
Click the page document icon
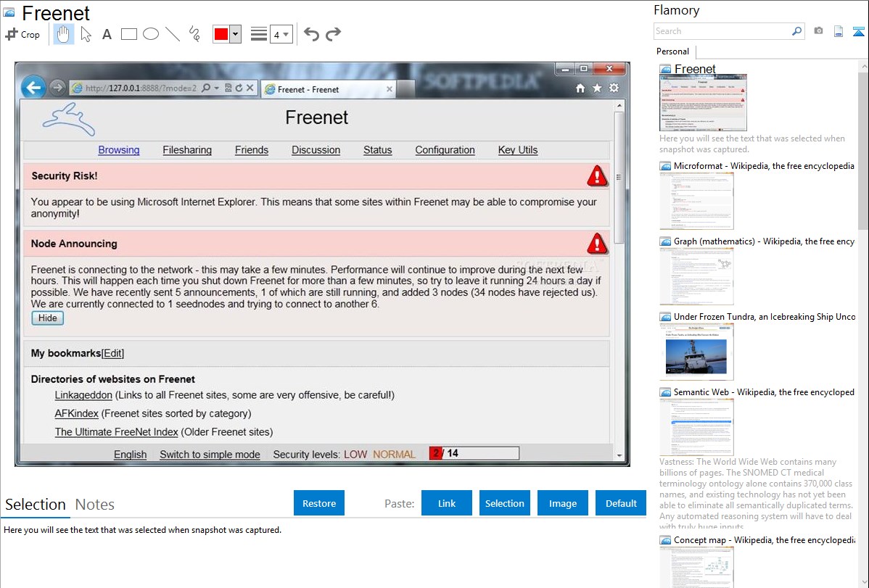839,31
